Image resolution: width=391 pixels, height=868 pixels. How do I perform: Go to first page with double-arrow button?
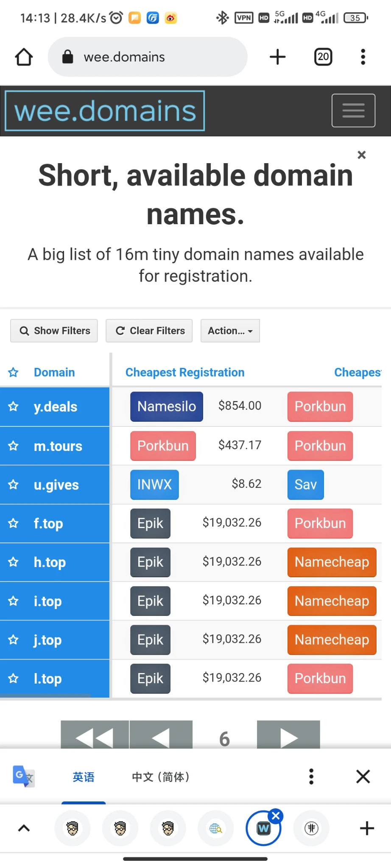pos(95,736)
